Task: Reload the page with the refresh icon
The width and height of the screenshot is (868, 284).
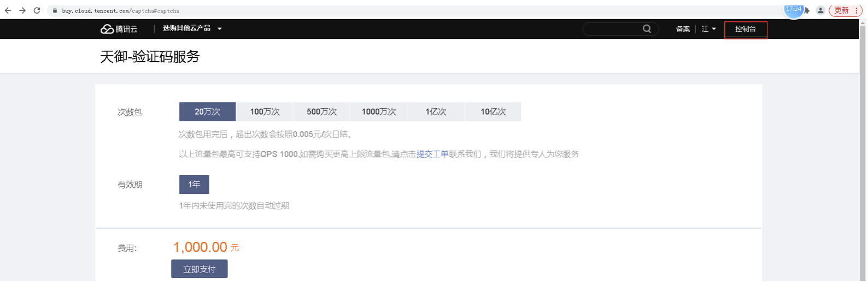Action: [x=37, y=10]
